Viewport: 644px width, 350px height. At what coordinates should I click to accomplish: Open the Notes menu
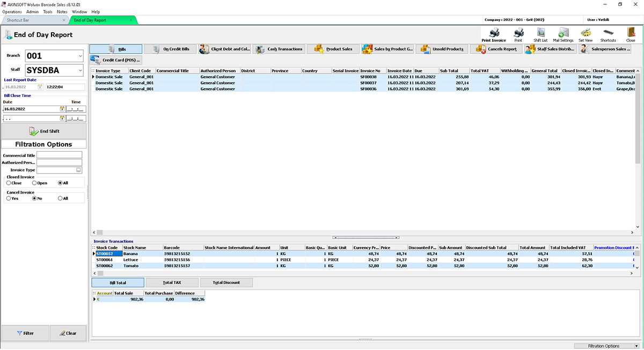click(62, 11)
